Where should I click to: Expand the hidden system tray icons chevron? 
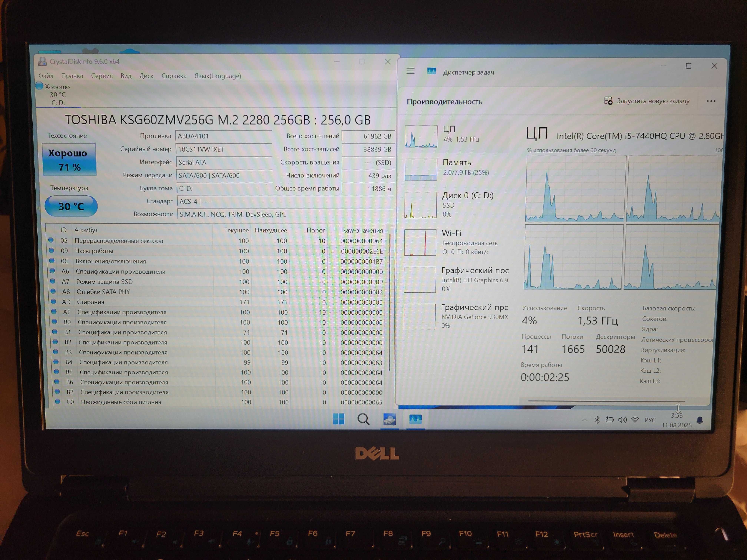point(585,420)
